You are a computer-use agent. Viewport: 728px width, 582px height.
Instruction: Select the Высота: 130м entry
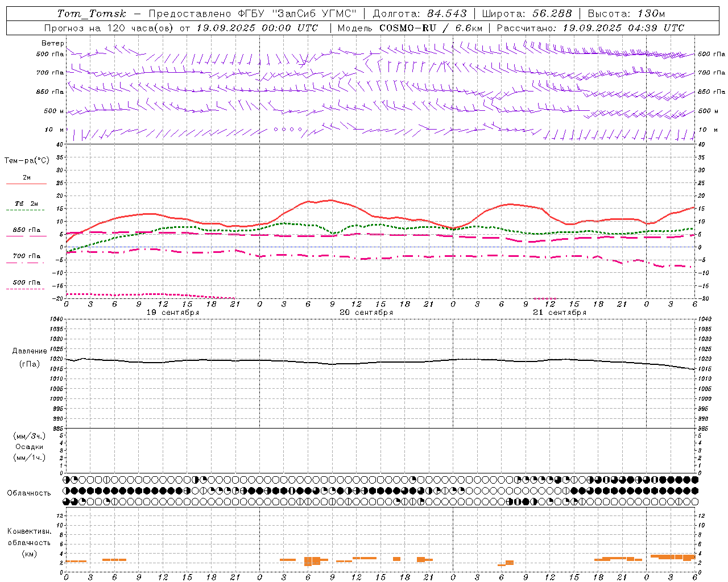(626, 14)
